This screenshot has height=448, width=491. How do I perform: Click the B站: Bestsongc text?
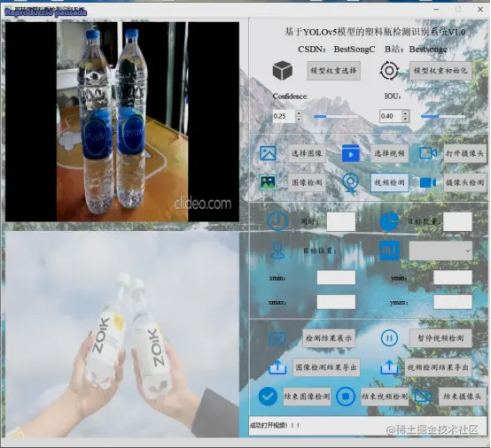tap(416, 49)
